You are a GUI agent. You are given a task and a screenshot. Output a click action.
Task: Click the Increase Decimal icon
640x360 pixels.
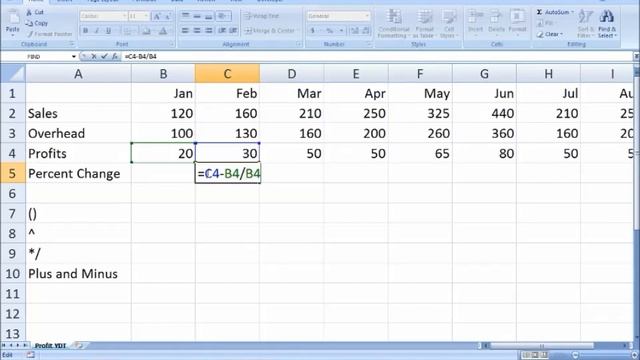pyautogui.click(x=355, y=31)
